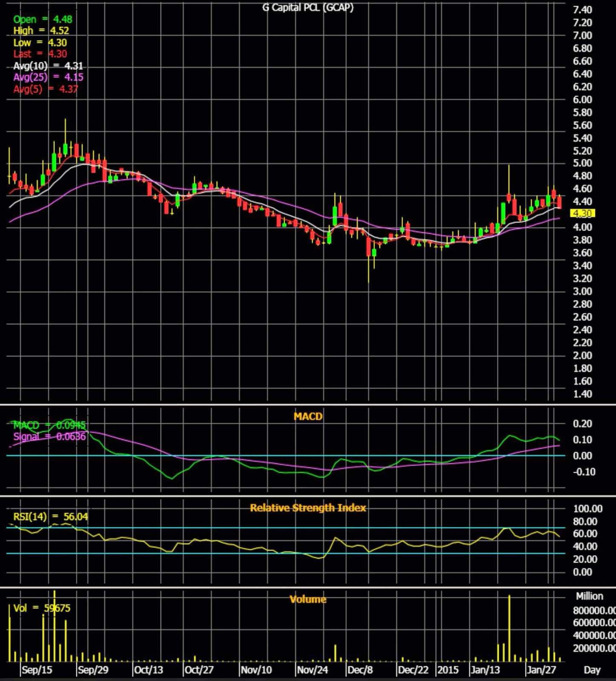Viewport: 616px width, 681px height.
Task: Click the 100.00 label on the RSI axis
Action: click(x=588, y=509)
